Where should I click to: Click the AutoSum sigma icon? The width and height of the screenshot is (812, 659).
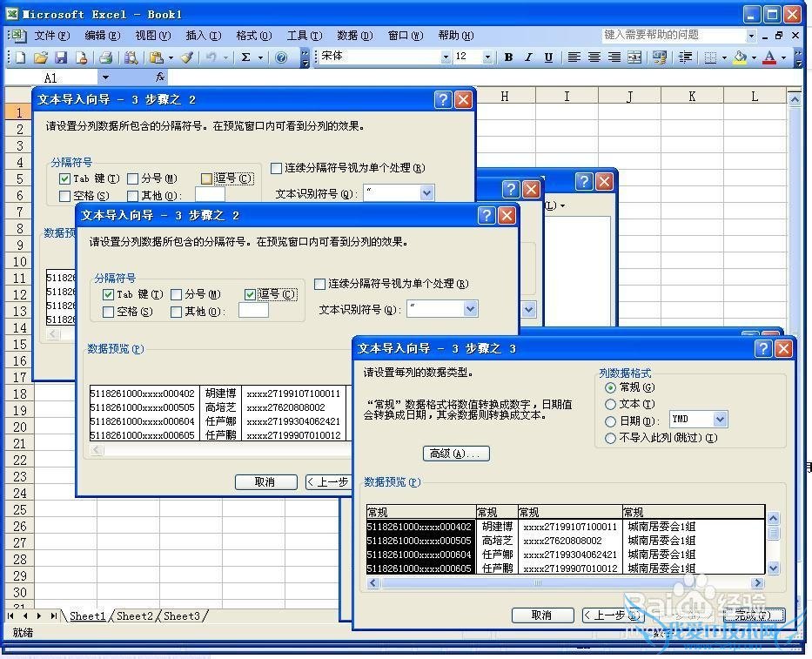point(246,57)
